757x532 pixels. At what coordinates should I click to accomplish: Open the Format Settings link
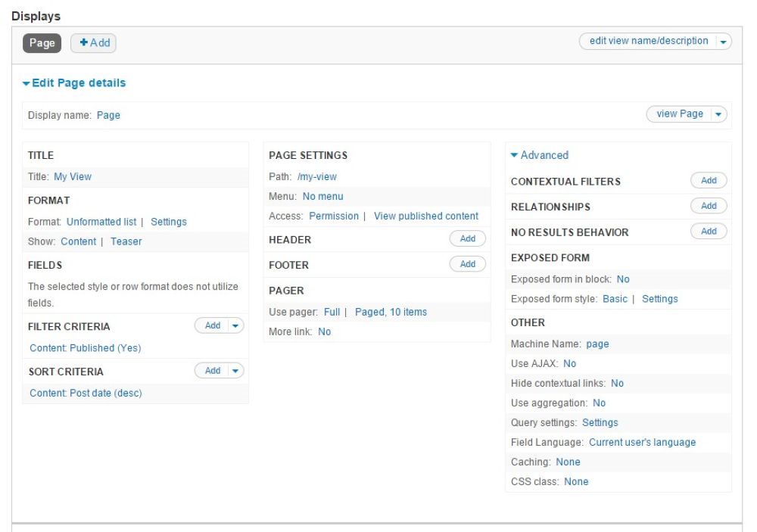pyautogui.click(x=169, y=222)
